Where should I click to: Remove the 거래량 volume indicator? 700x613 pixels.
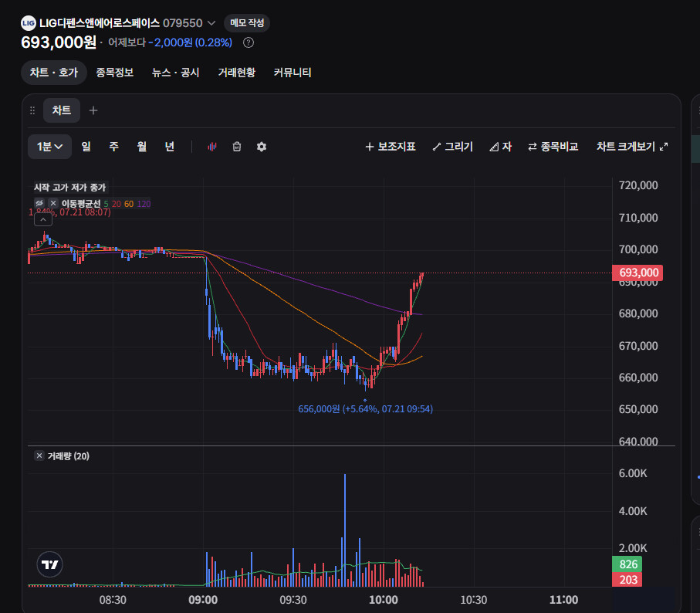pyautogui.click(x=39, y=456)
